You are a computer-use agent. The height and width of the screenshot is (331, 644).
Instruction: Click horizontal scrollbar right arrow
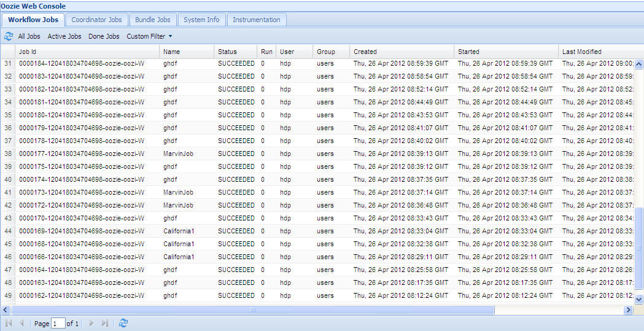[x=628, y=310]
